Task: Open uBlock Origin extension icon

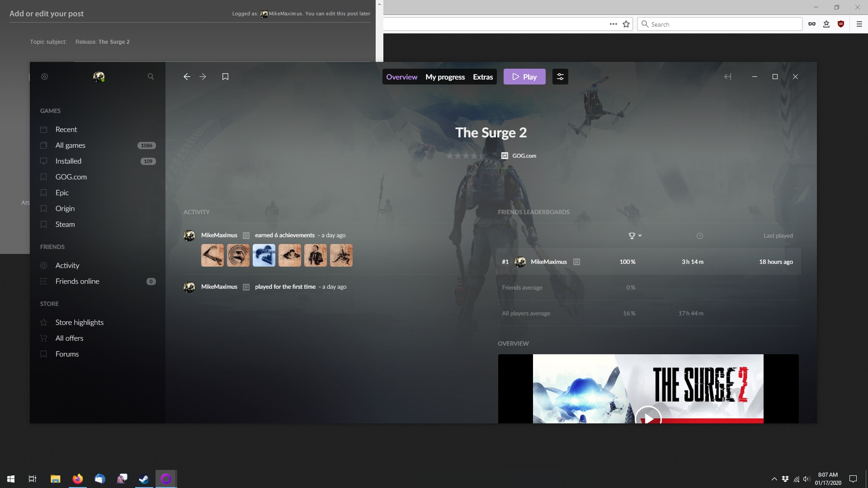Action: [x=841, y=24]
